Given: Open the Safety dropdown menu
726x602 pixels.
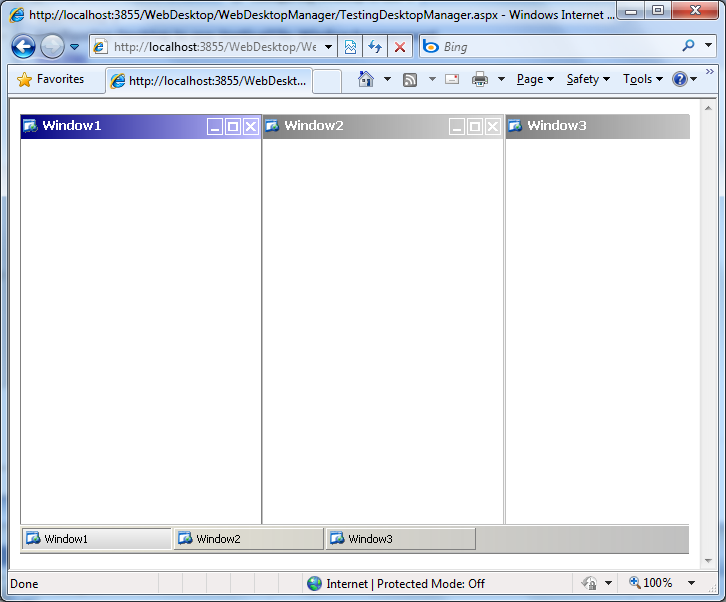Looking at the screenshot, I should pyautogui.click(x=588, y=79).
